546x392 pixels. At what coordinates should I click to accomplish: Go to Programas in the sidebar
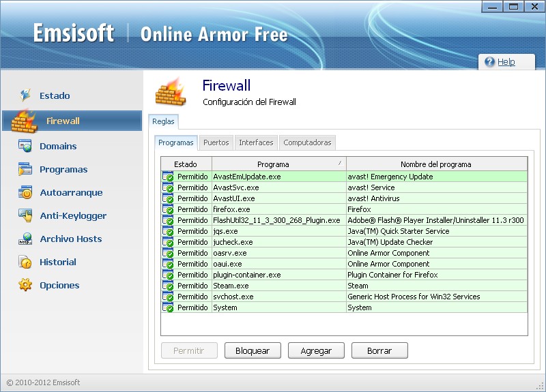pyautogui.click(x=63, y=169)
